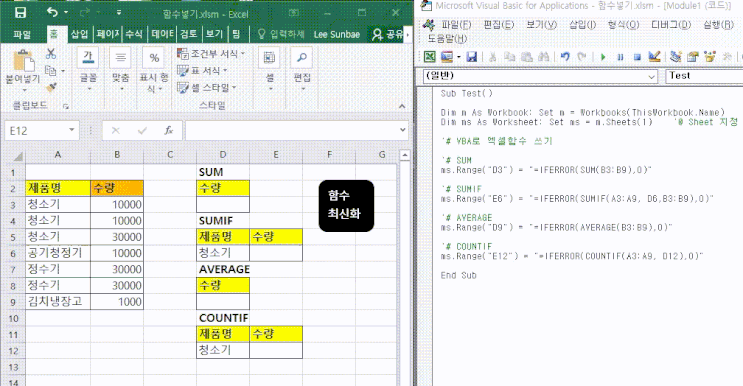Open the 클립보드 dialog launcher
Image resolution: width=743 pixels, height=386 pixels.
tap(66, 107)
